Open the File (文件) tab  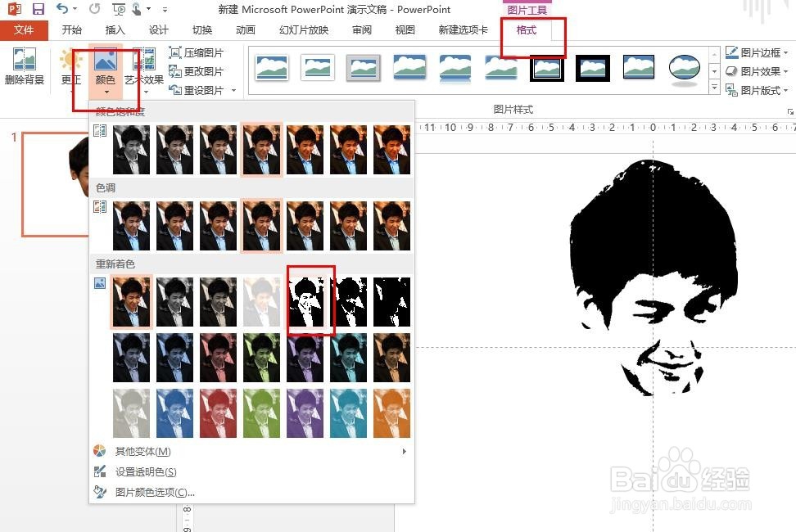(24, 30)
